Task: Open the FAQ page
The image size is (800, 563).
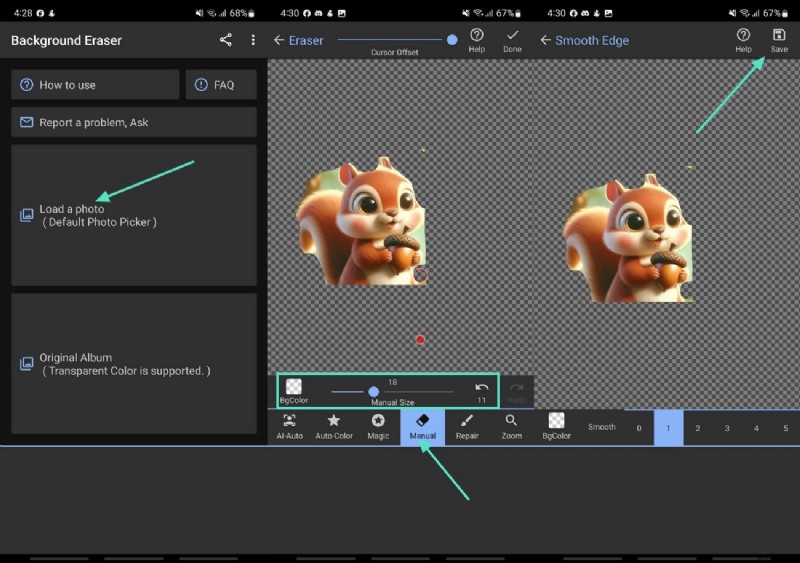Action: click(221, 85)
